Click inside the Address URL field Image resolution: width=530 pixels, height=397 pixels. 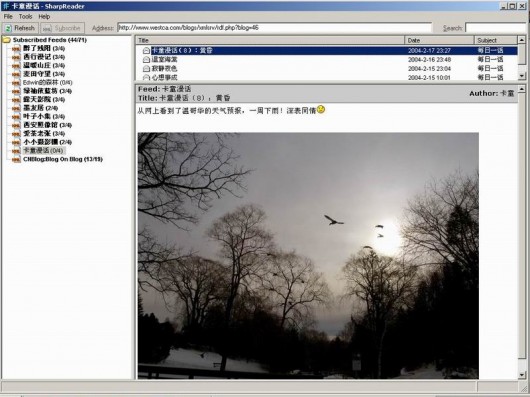point(274,28)
